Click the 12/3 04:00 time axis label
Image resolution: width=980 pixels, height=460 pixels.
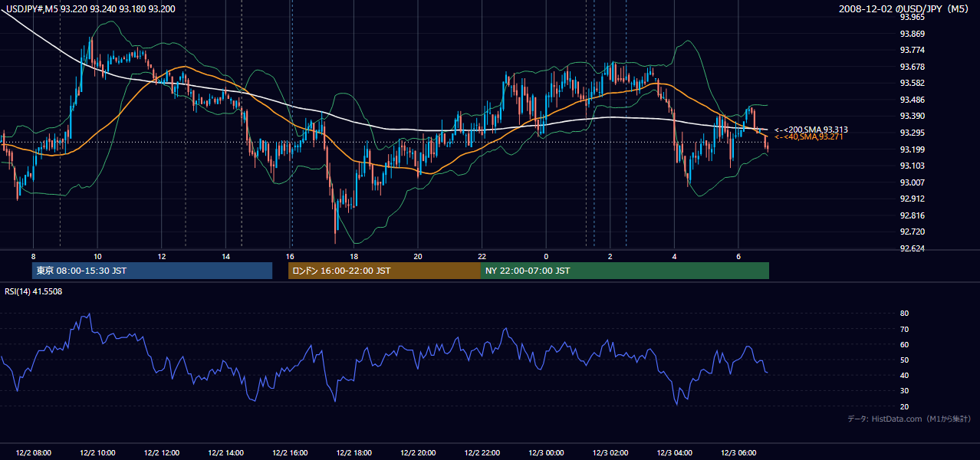675,453
